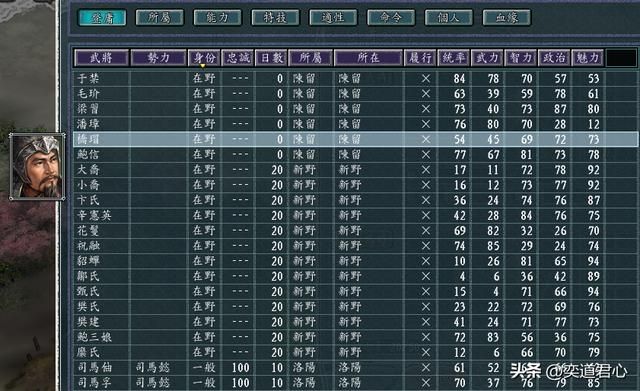Select officer 卞氏 row

coord(355,200)
